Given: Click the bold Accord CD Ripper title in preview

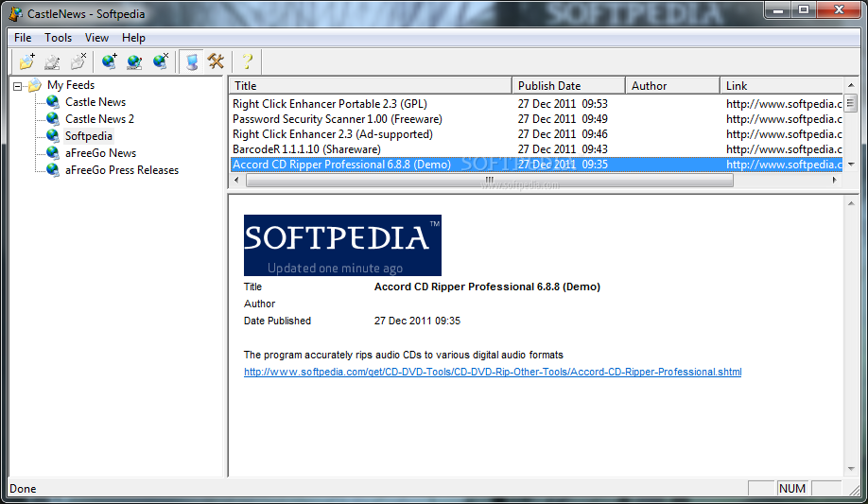Looking at the screenshot, I should (487, 287).
